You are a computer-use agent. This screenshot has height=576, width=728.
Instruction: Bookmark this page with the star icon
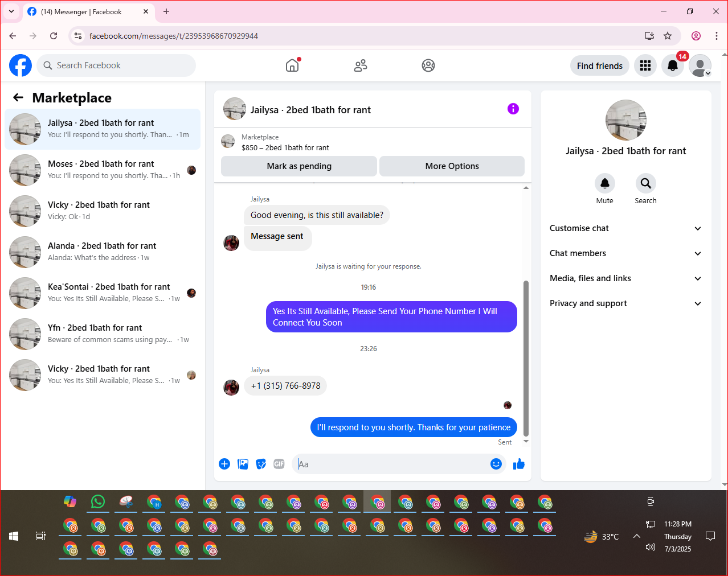click(668, 36)
